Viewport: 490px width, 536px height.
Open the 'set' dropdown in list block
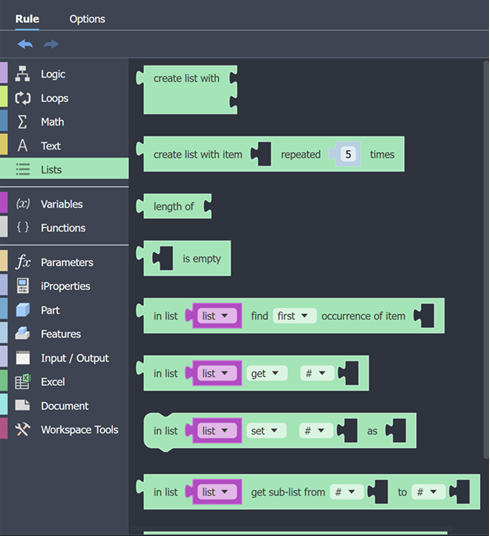[x=266, y=431]
